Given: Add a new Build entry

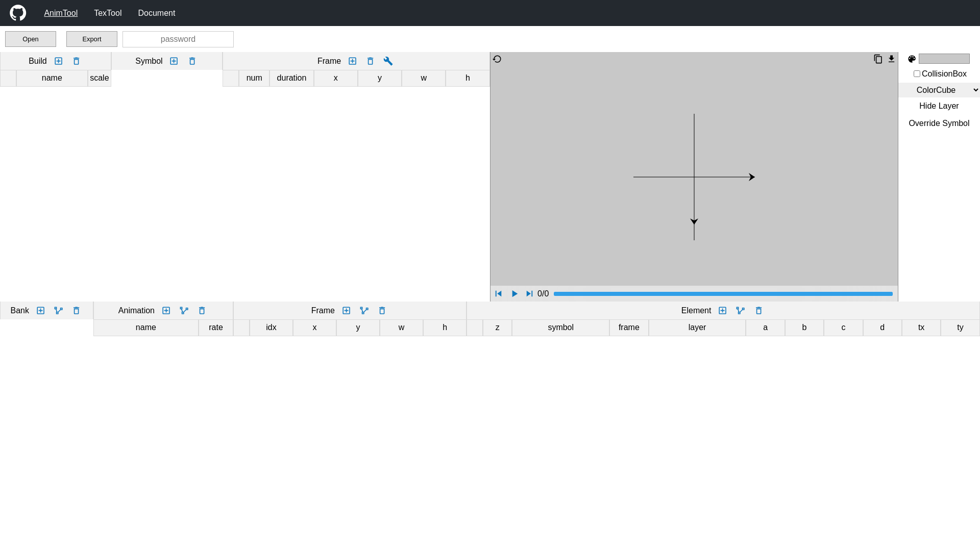Looking at the screenshot, I should point(59,61).
